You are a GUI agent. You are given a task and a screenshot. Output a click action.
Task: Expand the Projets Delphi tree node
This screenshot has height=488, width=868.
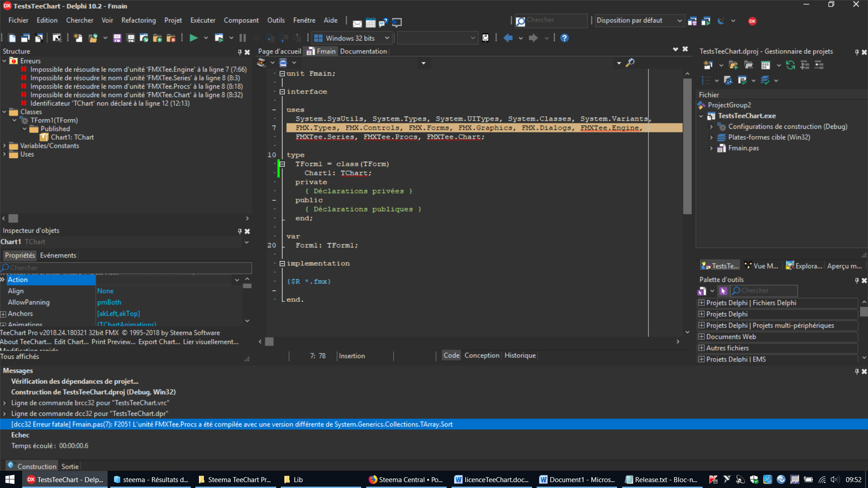702,314
